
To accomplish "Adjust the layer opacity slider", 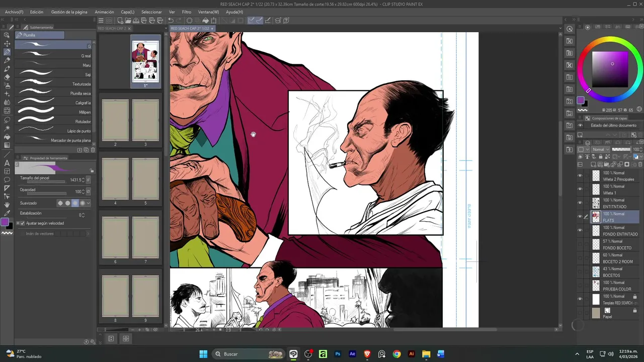I will 620,149.
